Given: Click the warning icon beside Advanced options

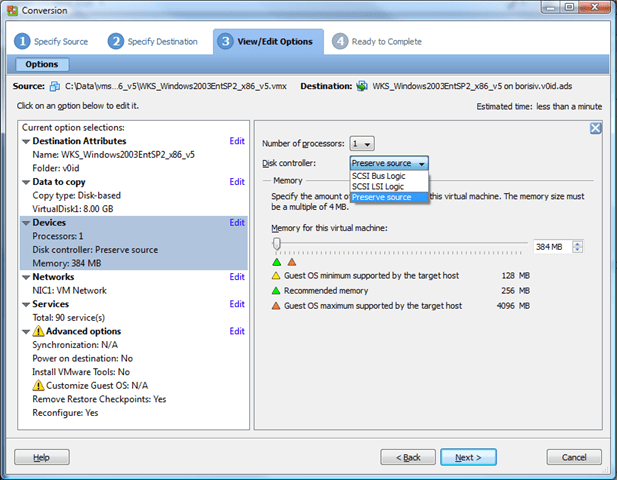Looking at the screenshot, I should 39,331.
